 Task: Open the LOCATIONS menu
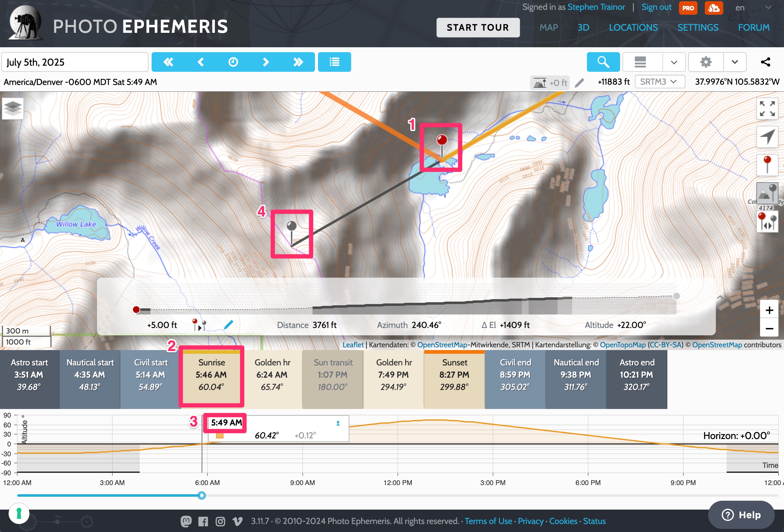click(633, 27)
